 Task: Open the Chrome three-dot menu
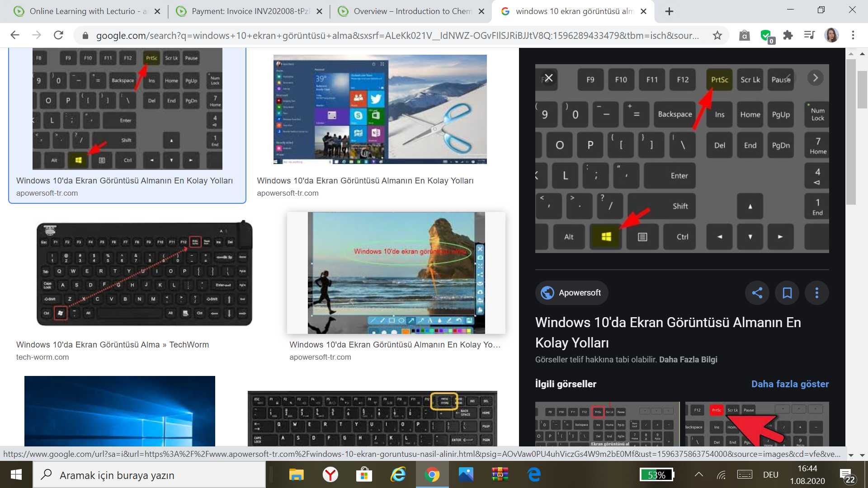[x=853, y=35]
